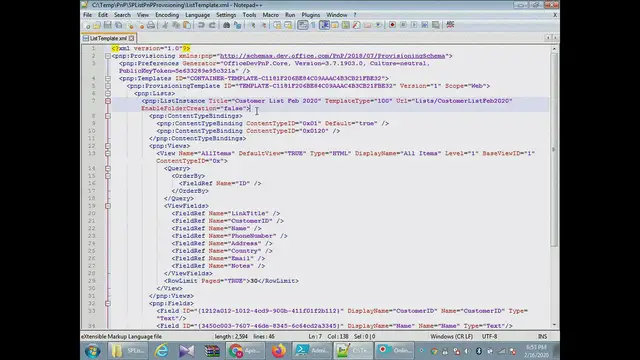This screenshot has height=360, width=640.
Task: Open the Search menu
Action: 122,15
